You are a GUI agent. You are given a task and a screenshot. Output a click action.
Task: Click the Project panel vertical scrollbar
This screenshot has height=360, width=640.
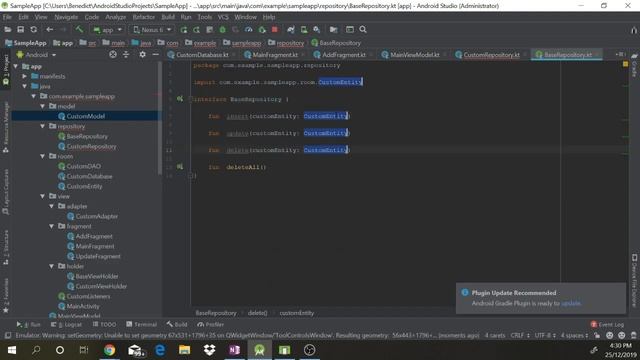click(160, 118)
